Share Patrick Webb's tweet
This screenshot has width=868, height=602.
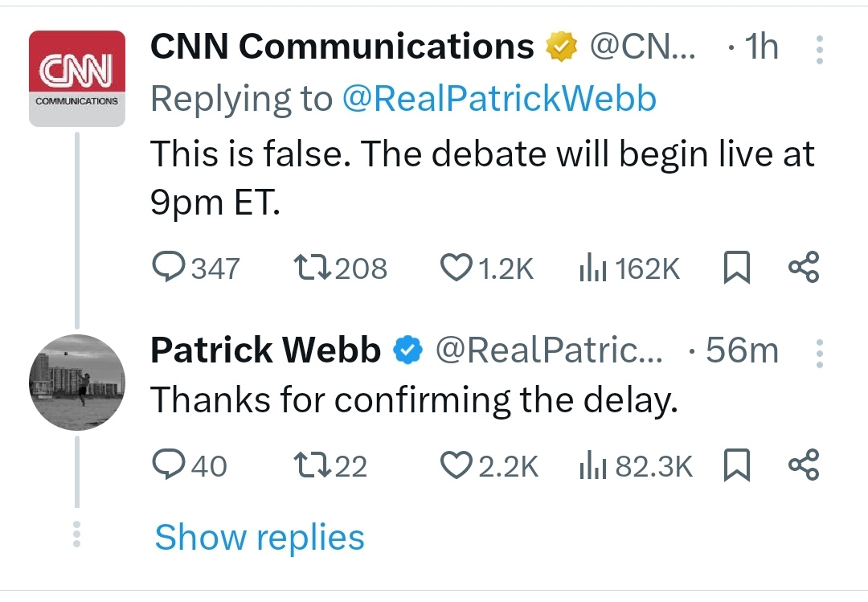click(803, 464)
